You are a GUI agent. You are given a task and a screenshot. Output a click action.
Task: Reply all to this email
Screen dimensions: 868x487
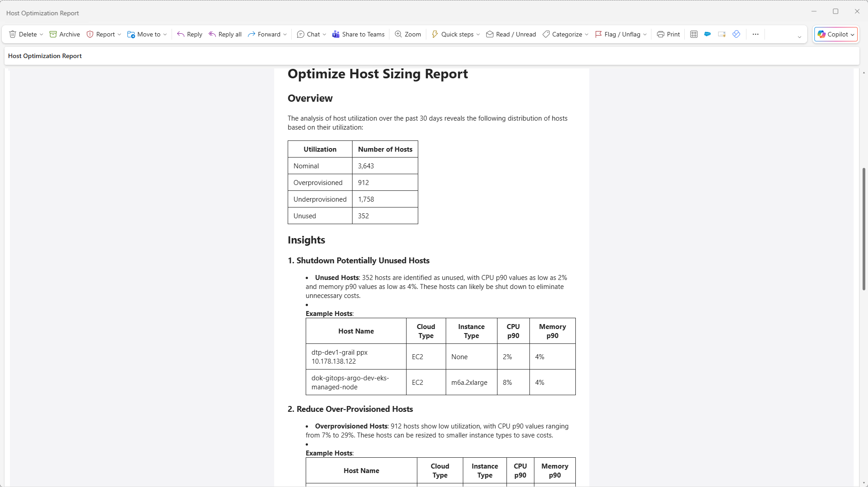225,34
